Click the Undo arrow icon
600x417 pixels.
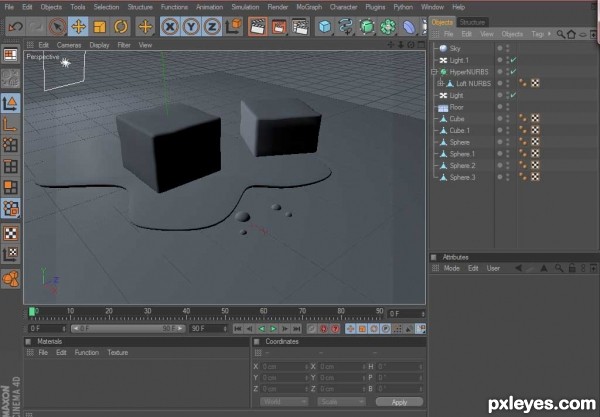[15, 27]
